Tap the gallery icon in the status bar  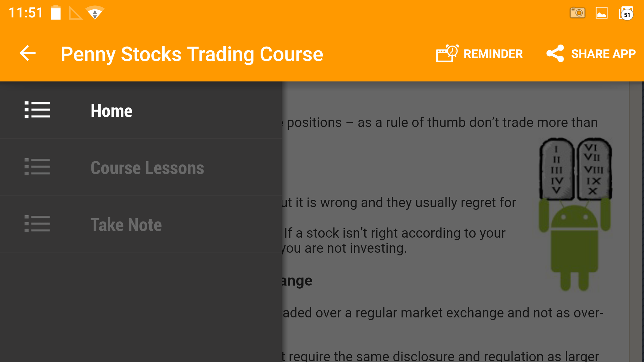(602, 12)
